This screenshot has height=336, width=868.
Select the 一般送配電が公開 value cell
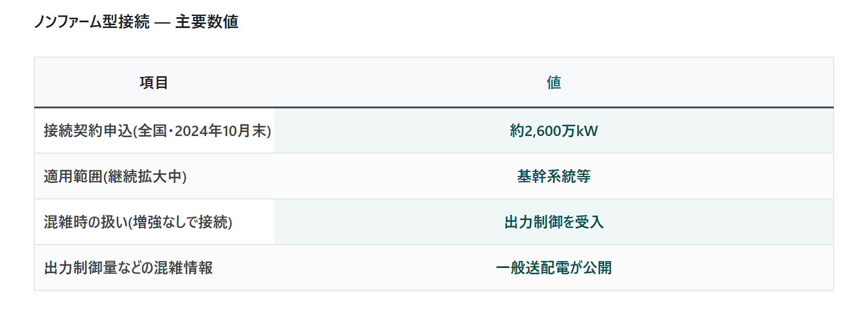coord(554,268)
